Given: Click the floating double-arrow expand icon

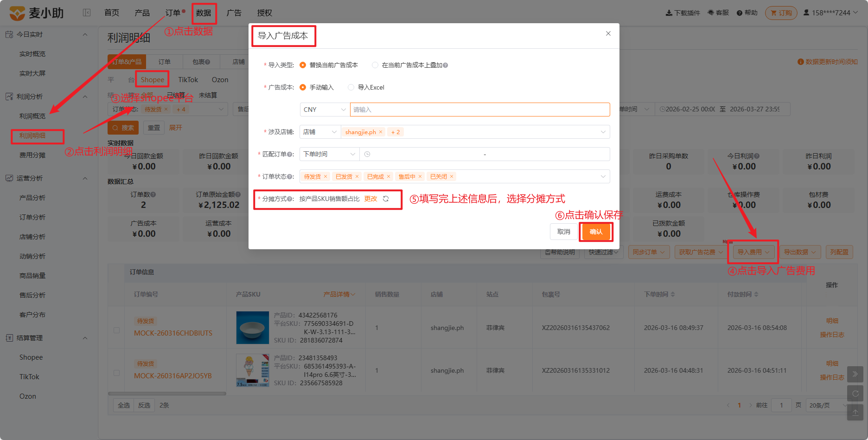Looking at the screenshot, I should tap(855, 374).
